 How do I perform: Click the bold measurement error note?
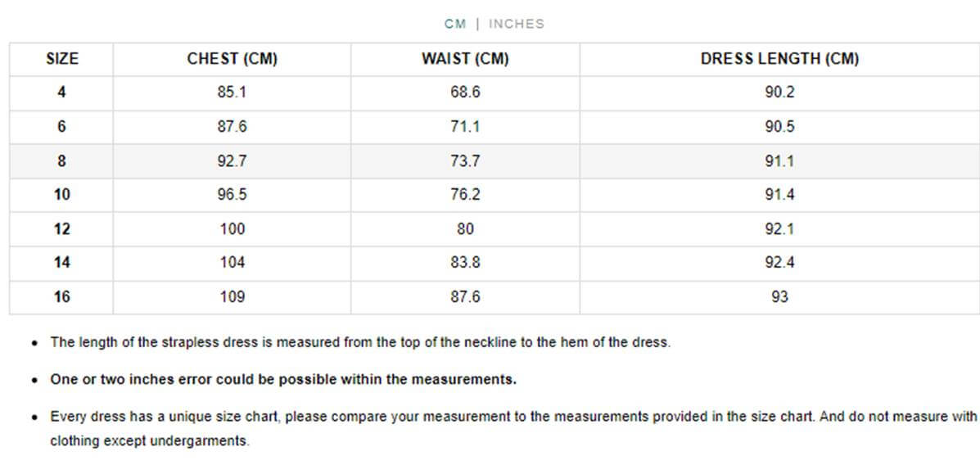(x=283, y=380)
